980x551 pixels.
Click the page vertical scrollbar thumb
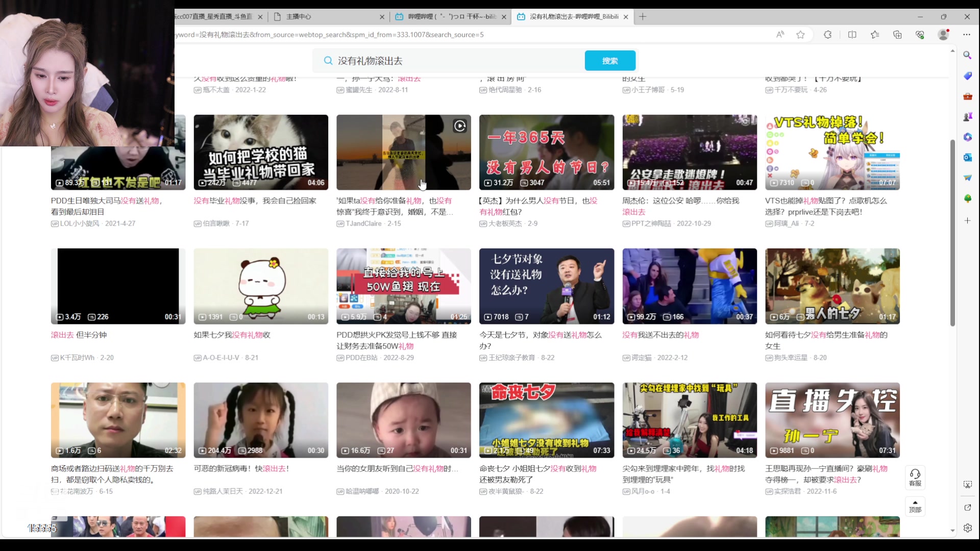[x=952, y=232]
